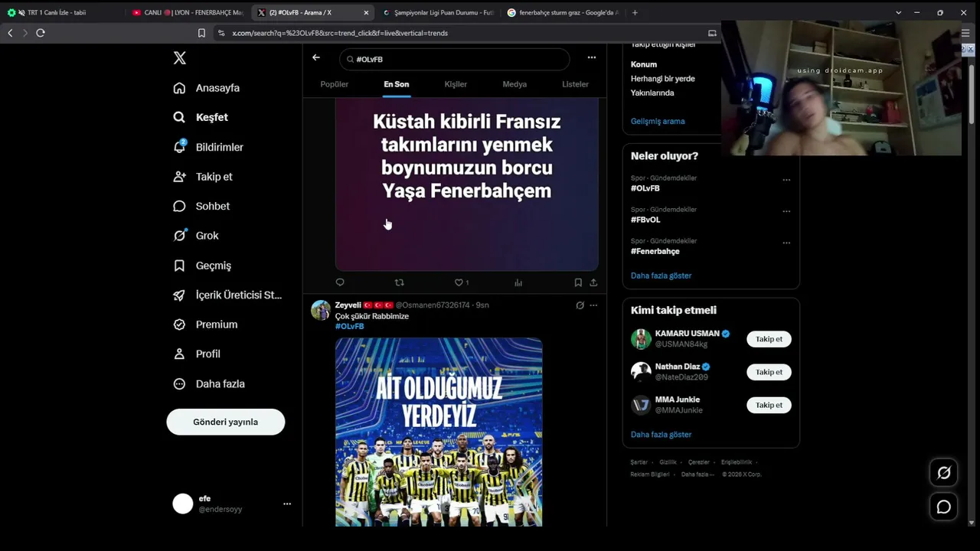
Task: Open KAMARU USMAN's avatar
Action: point(641,339)
